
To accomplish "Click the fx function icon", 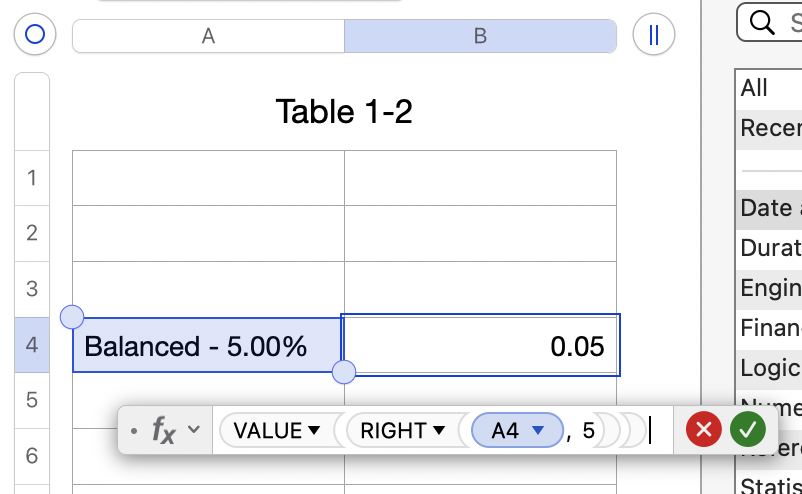I will point(164,431).
